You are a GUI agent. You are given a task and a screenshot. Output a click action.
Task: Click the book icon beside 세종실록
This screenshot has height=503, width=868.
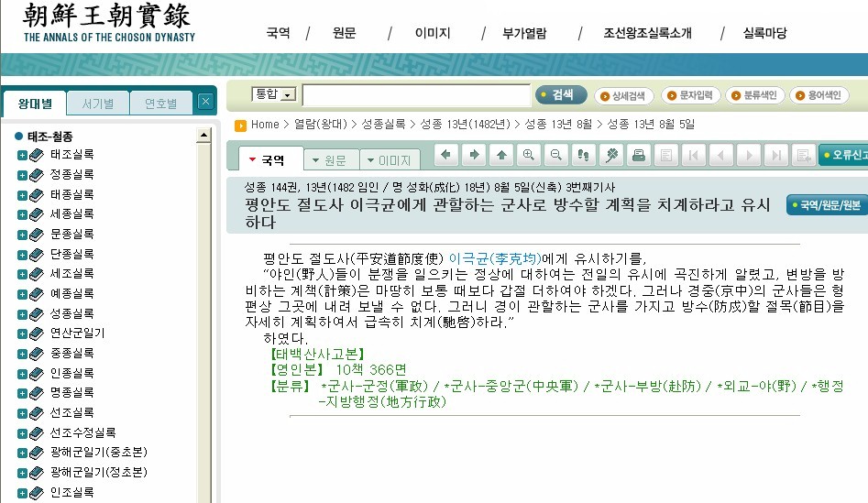pos(37,214)
